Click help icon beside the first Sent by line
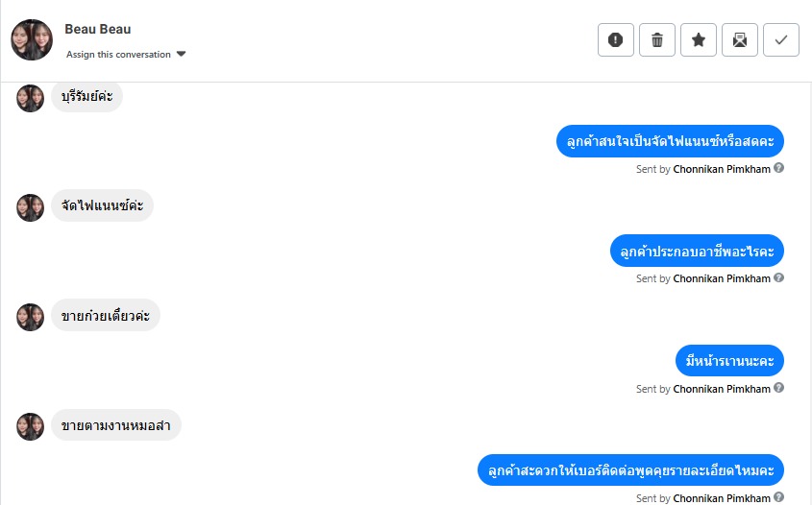This screenshot has height=505, width=812. point(779,168)
